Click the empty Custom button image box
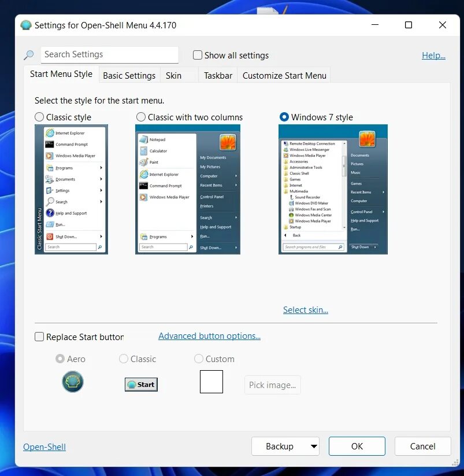This screenshot has width=464, height=476. [211, 382]
